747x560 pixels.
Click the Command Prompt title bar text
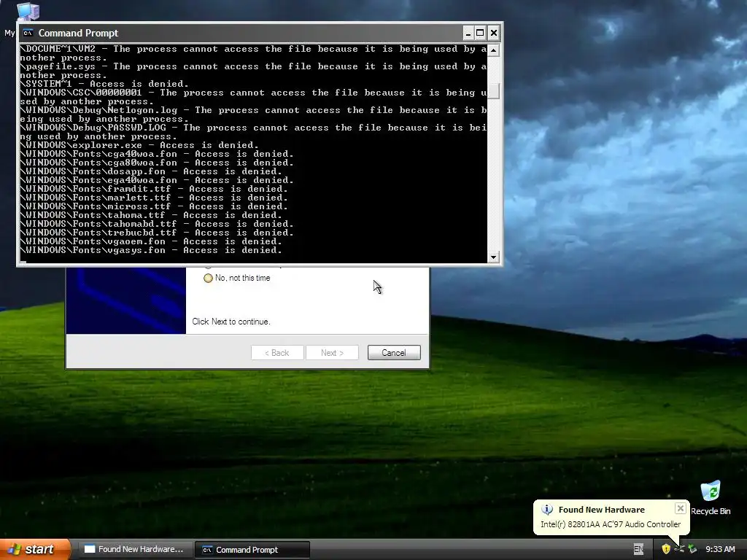click(78, 33)
